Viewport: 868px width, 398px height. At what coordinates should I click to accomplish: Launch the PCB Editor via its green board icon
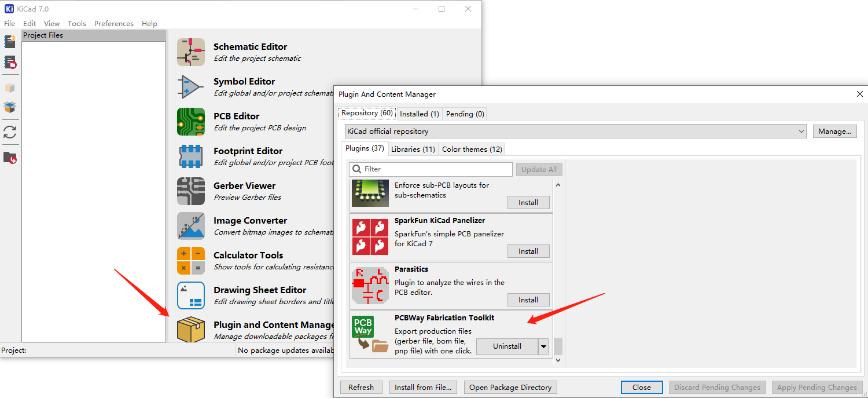tap(191, 122)
